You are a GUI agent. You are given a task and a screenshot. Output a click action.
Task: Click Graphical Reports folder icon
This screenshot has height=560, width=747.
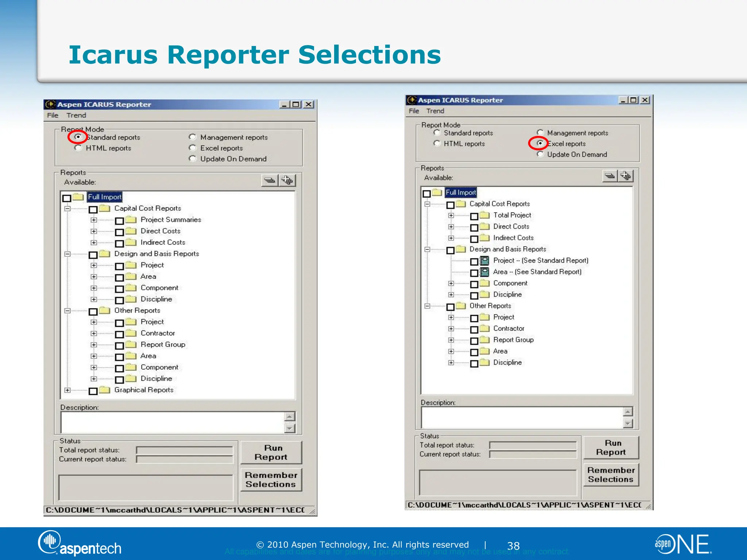105,390
